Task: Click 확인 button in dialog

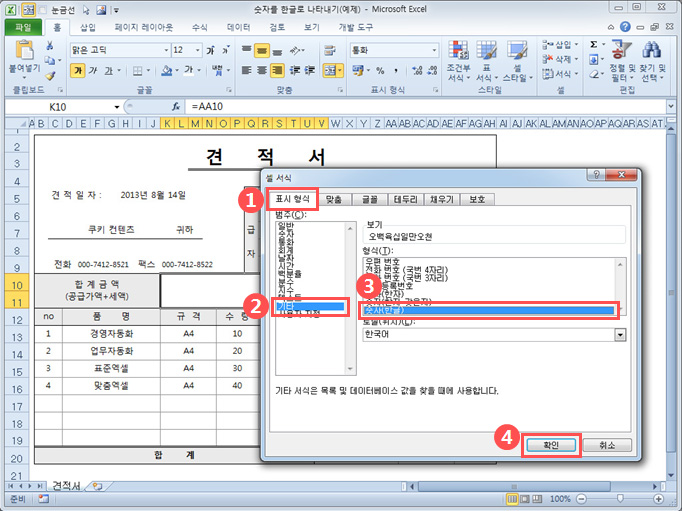Action: pos(551,445)
